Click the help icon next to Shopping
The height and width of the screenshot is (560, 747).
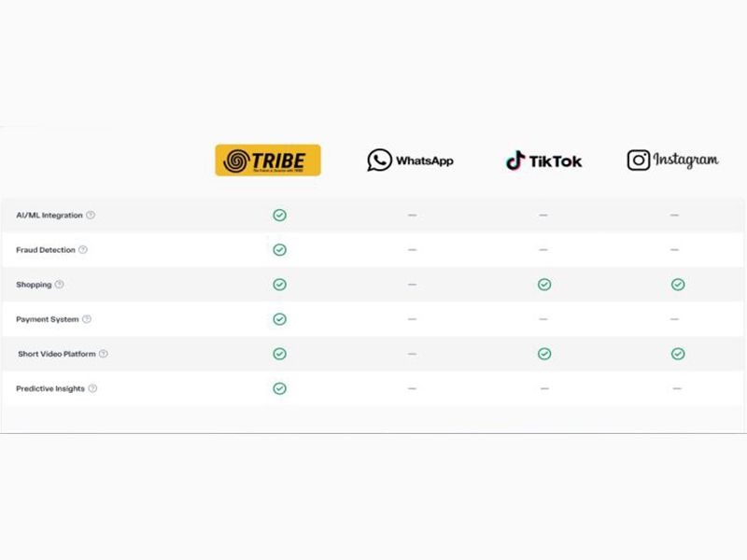pos(59,285)
